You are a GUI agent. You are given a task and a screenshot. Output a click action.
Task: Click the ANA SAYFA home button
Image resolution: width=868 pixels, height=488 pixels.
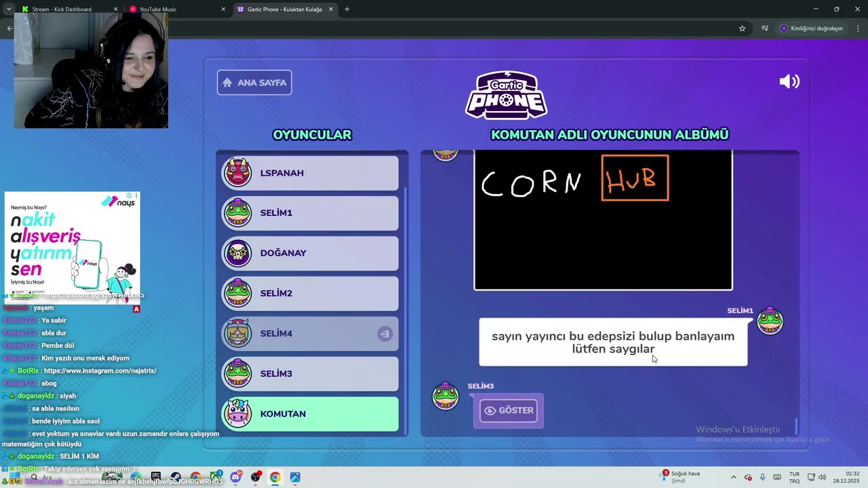[254, 83]
